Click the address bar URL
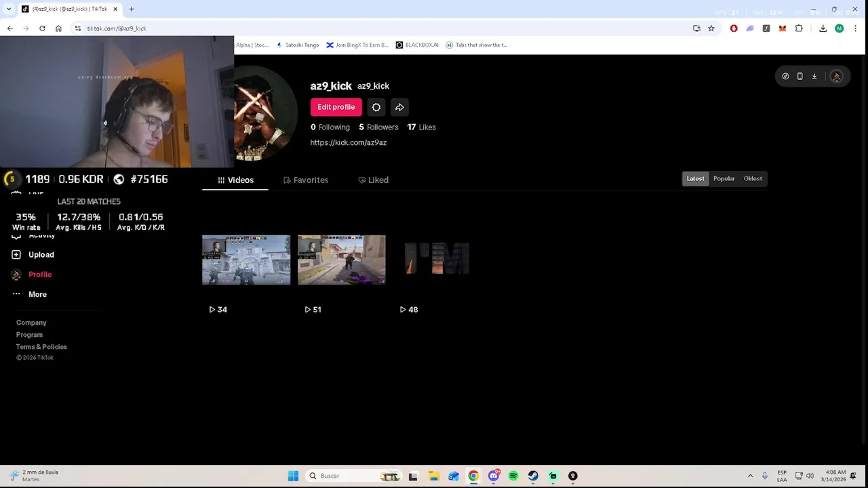Screen dimensions: 868x488 (117, 28)
